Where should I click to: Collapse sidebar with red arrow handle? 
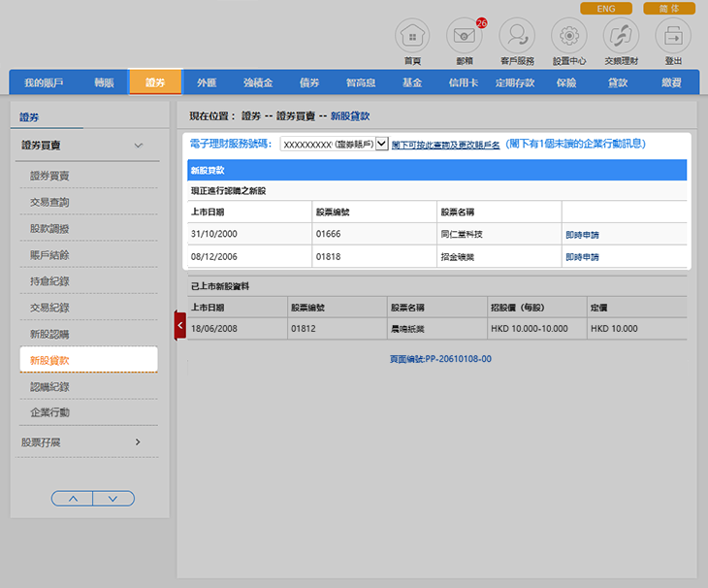click(x=179, y=325)
